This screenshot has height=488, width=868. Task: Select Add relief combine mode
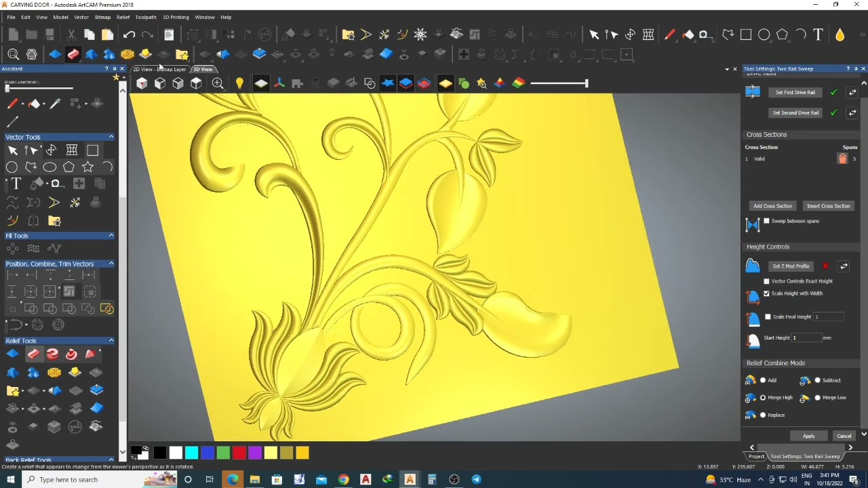(x=763, y=380)
